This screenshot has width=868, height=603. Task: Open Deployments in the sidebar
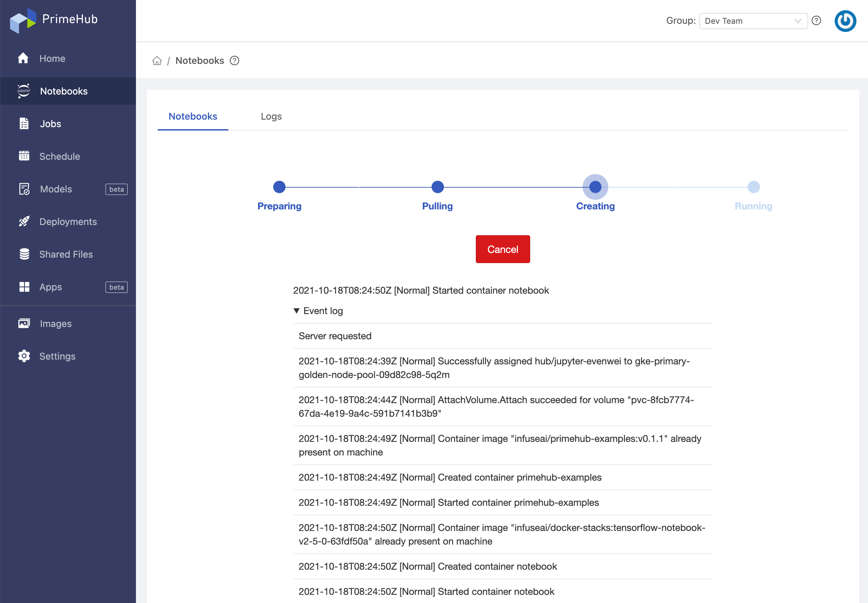pyautogui.click(x=68, y=222)
